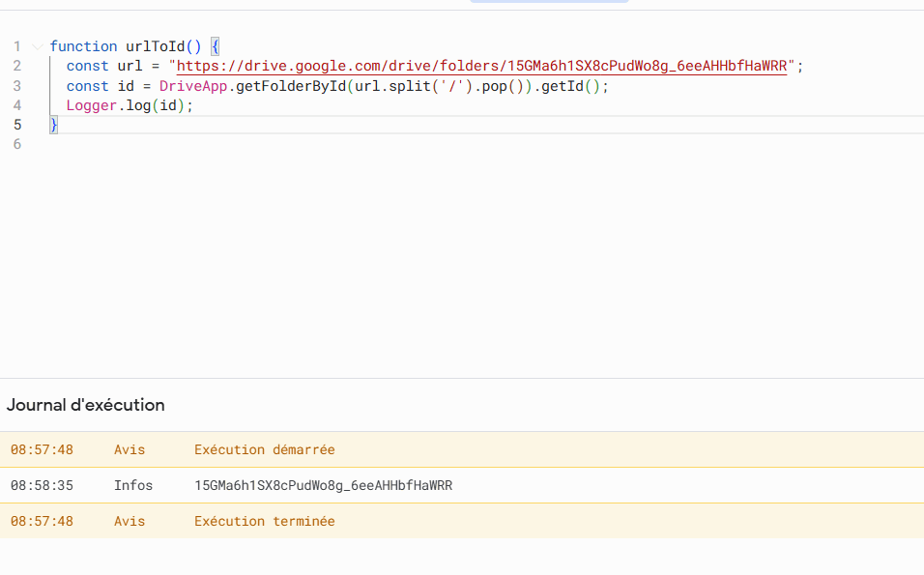Image resolution: width=924 pixels, height=575 pixels.
Task: Select the logged folder ID message
Action: pos(323,485)
